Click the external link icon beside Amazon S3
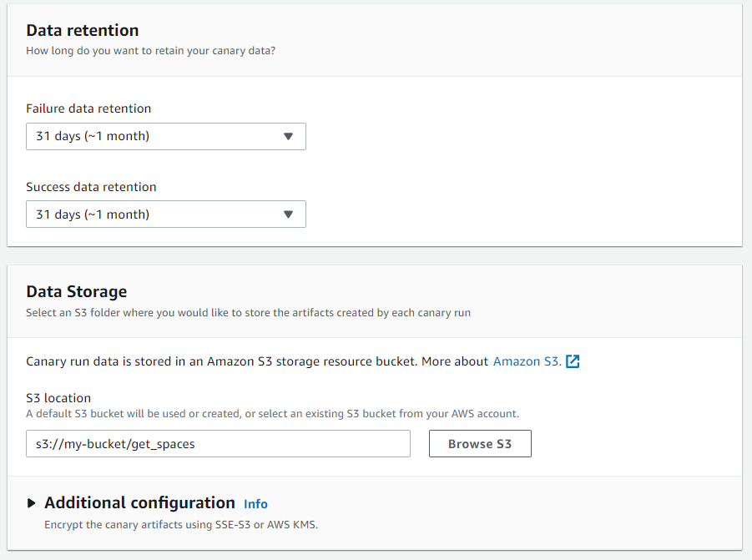The width and height of the screenshot is (752, 560). click(x=573, y=361)
